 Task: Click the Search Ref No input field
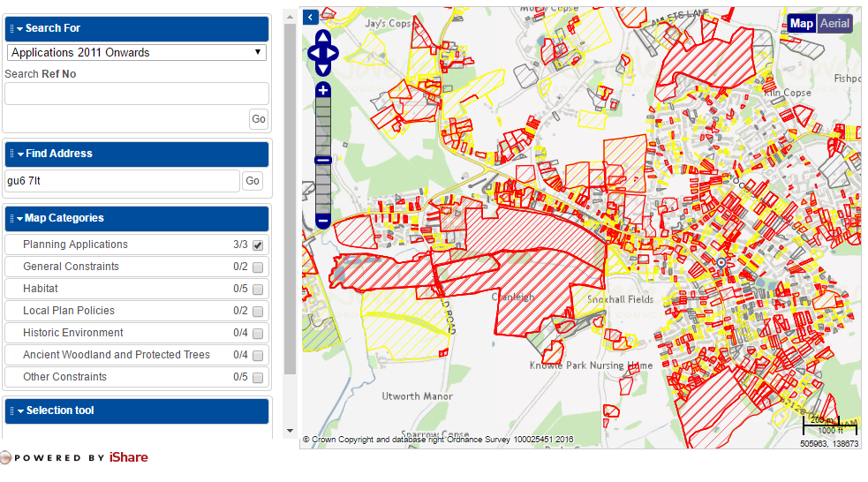(x=137, y=94)
